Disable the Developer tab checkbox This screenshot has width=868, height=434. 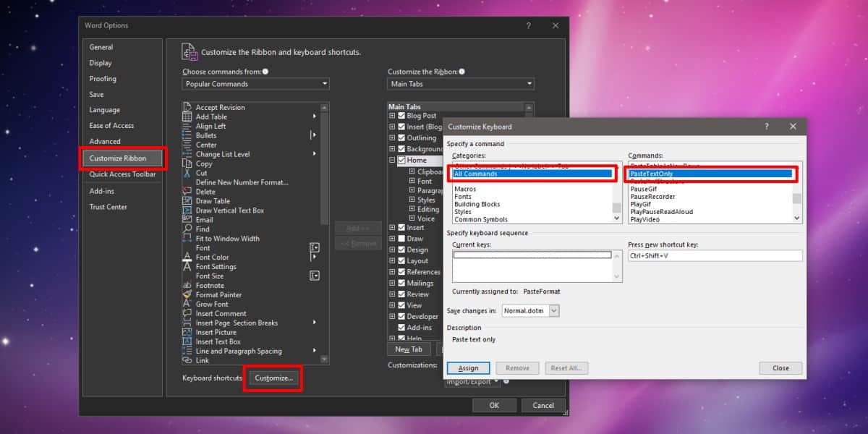pos(400,316)
